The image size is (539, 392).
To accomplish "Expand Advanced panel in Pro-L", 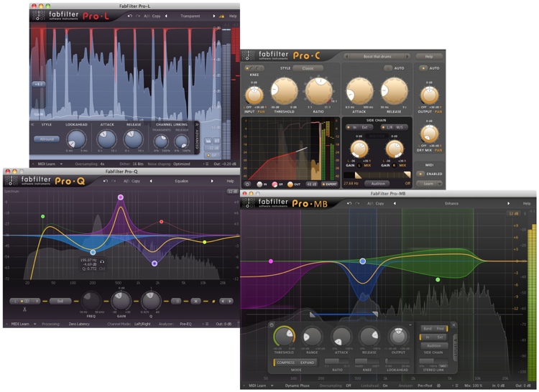I will [x=197, y=139].
